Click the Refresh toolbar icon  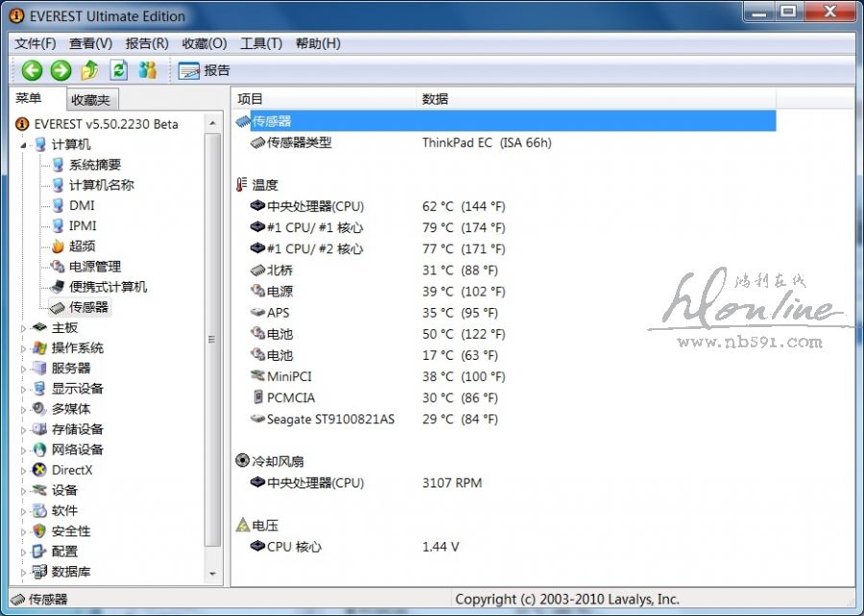coord(118,70)
